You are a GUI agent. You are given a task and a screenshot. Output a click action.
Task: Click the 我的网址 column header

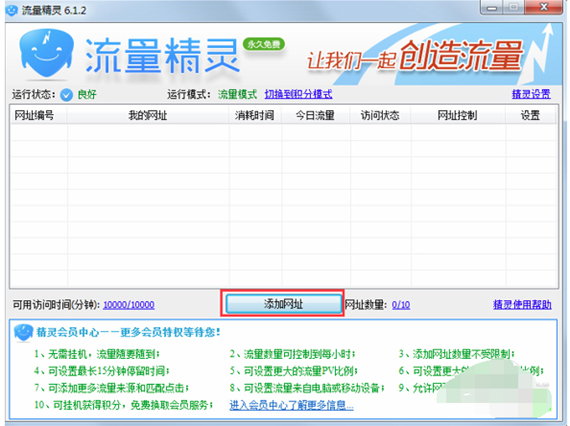(x=148, y=116)
